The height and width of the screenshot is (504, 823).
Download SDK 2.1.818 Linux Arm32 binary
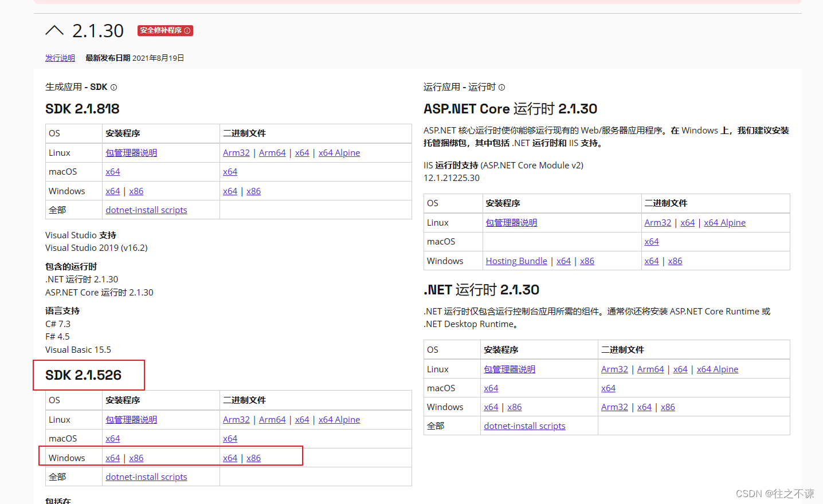pos(236,153)
